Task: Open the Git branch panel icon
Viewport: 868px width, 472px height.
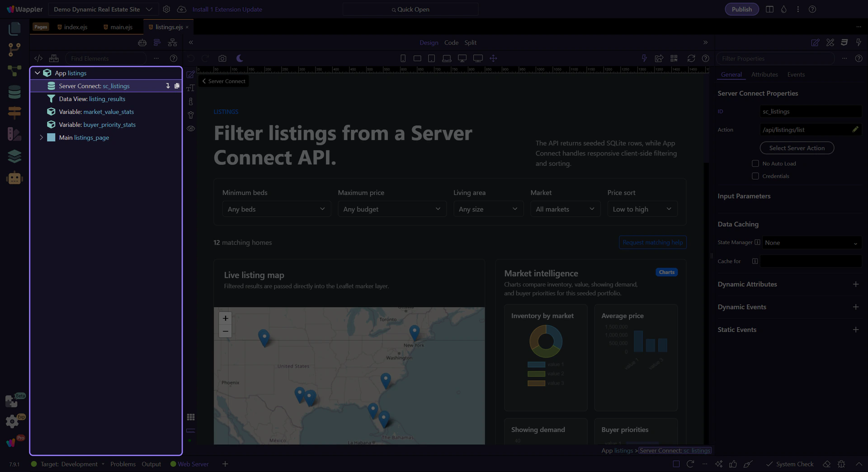Action: click(x=14, y=49)
